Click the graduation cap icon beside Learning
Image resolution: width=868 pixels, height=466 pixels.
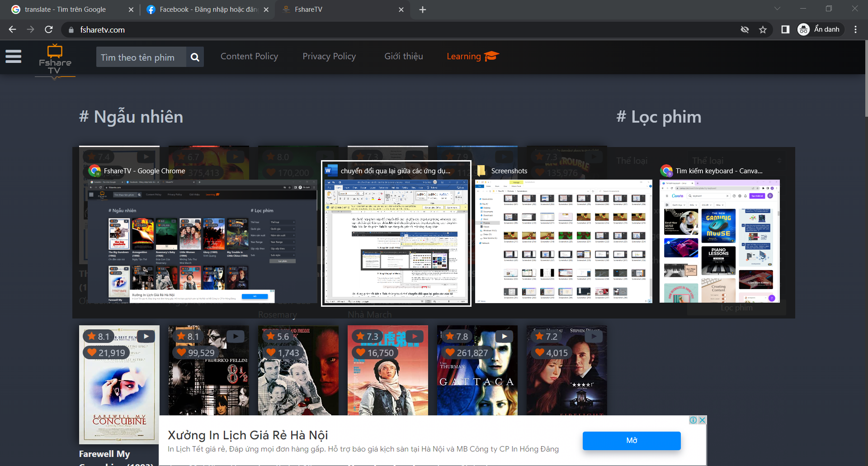pos(491,56)
